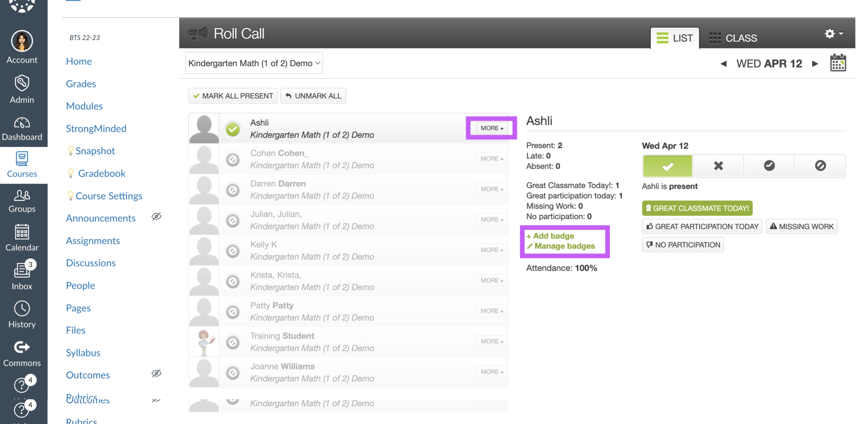Open the Courses navigation item
The height and width of the screenshot is (424, 868).
[22, 165]
